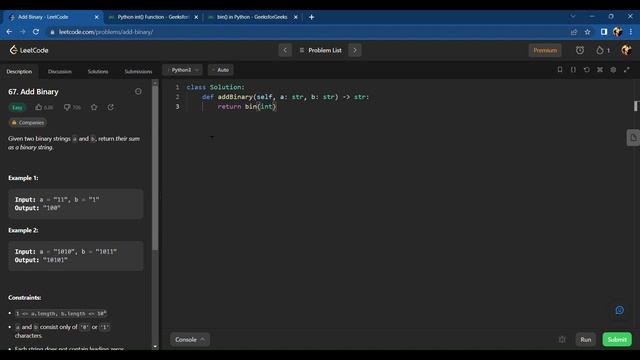Click the streak fire icon
This screenshot has width=640, height=360.
coord(600,50)
